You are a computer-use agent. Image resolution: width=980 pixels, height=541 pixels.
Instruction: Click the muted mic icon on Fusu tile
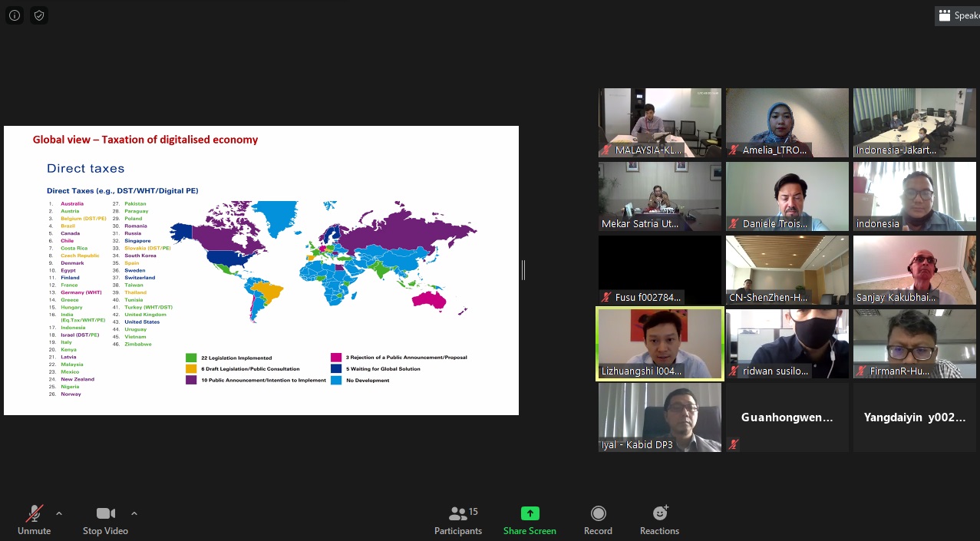click(606, 297)
